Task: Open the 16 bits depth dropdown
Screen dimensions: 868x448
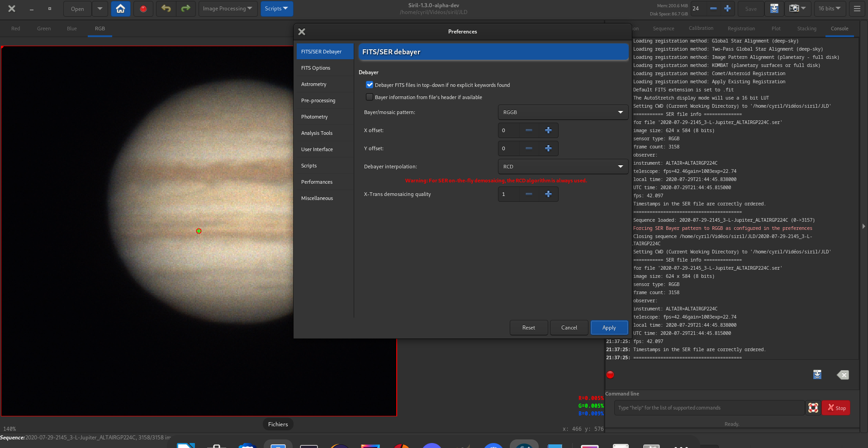Action: (829, 9)
